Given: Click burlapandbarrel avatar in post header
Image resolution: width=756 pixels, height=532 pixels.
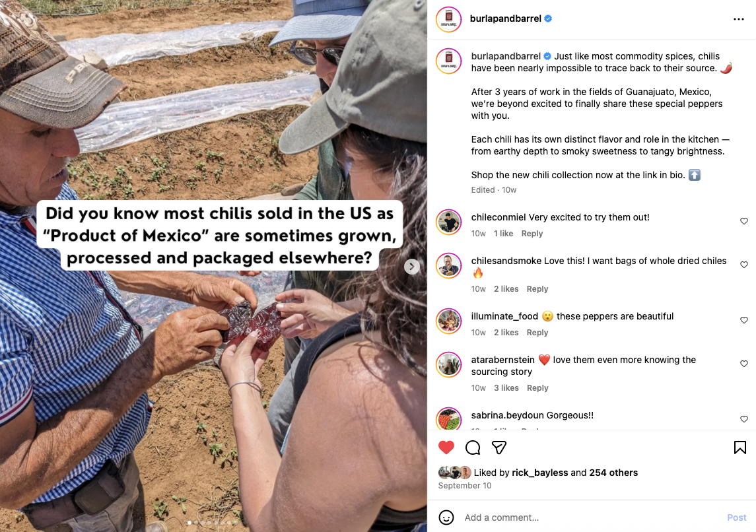Looking at the screenshot, I should [x=448, y=19].
